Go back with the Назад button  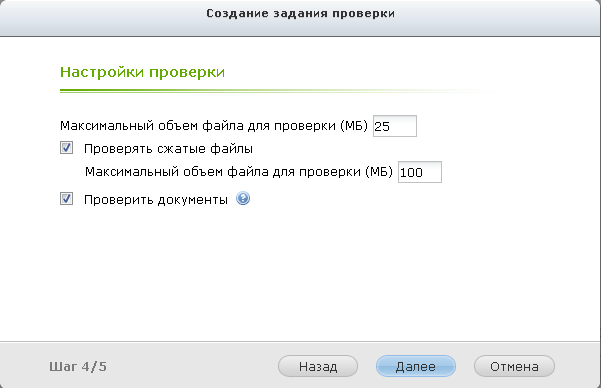click(318, 366)
